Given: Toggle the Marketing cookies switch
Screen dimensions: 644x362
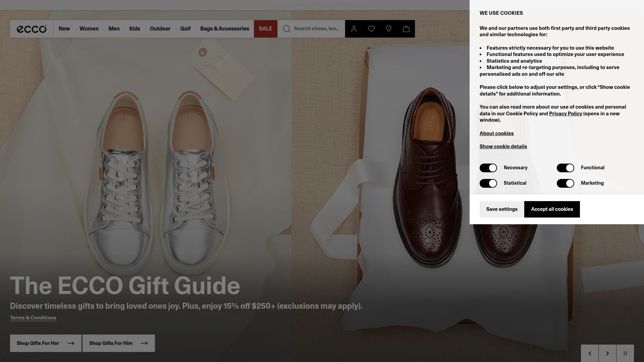Looking at the screenshot, I should (x=566, y=183).
